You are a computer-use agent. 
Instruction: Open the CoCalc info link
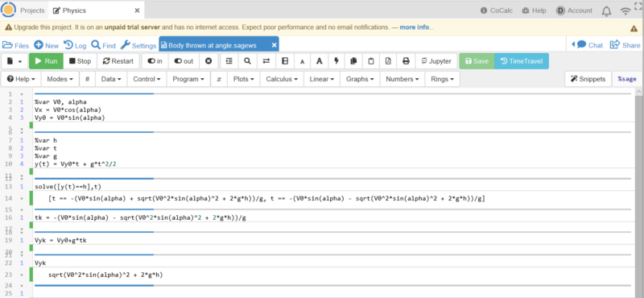tap(497, 10)
